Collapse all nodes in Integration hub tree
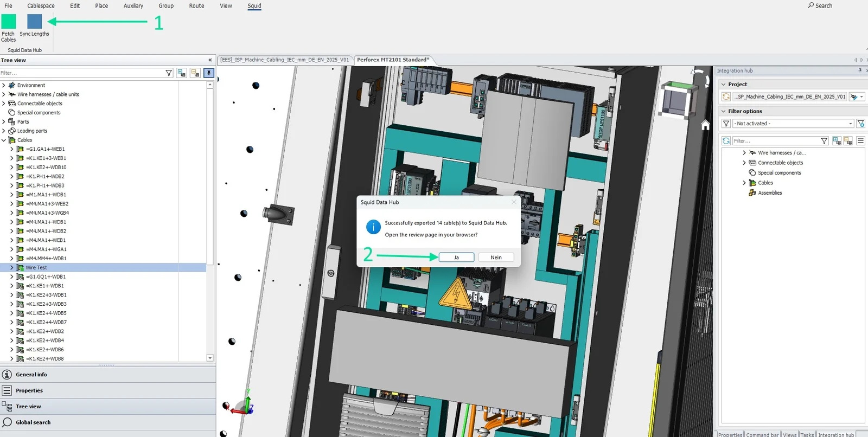Screen dimensions: 868x437 (x=848, y=140)
